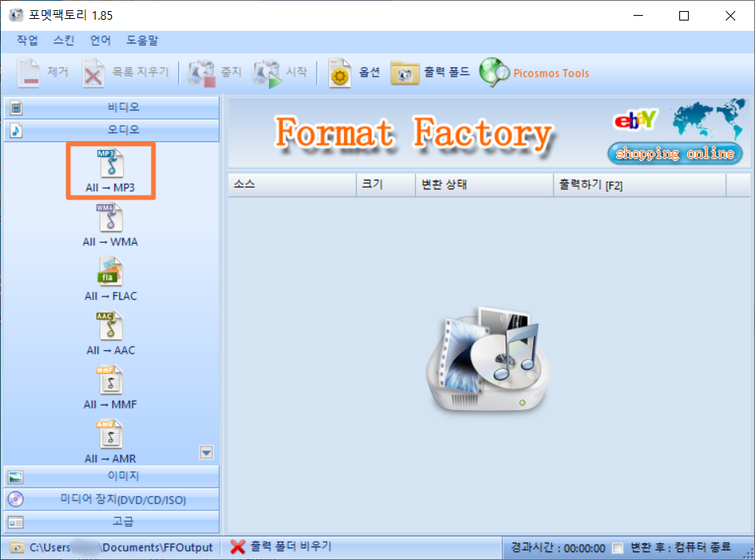
Task: Click the All → MP3 converter icon
Action: [x=111, y=163]
